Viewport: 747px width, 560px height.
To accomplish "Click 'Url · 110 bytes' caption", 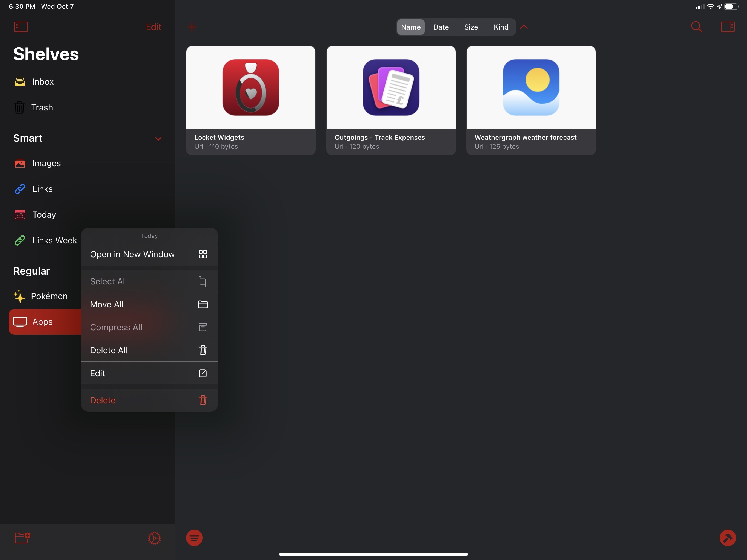I will point(216,147).
